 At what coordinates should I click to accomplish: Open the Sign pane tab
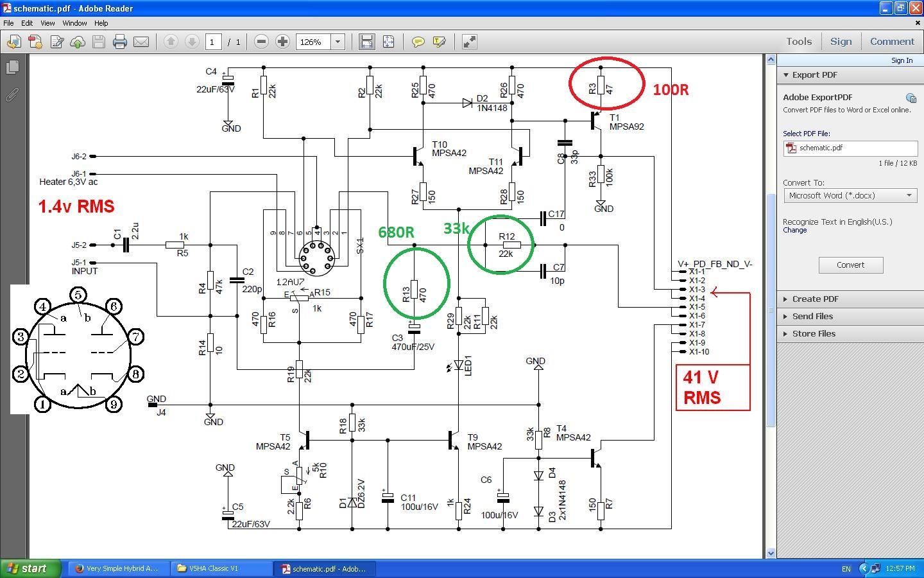[841, 41]
